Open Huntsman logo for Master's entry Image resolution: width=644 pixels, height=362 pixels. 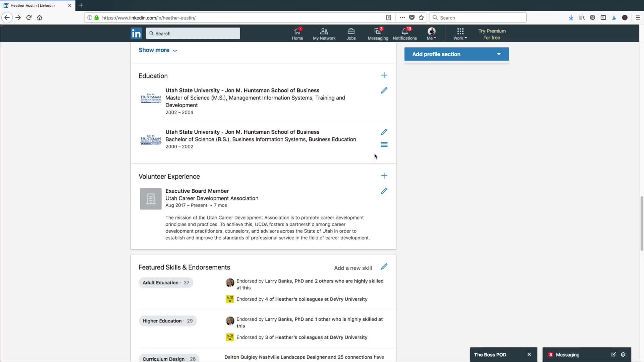tap(151, 98)
